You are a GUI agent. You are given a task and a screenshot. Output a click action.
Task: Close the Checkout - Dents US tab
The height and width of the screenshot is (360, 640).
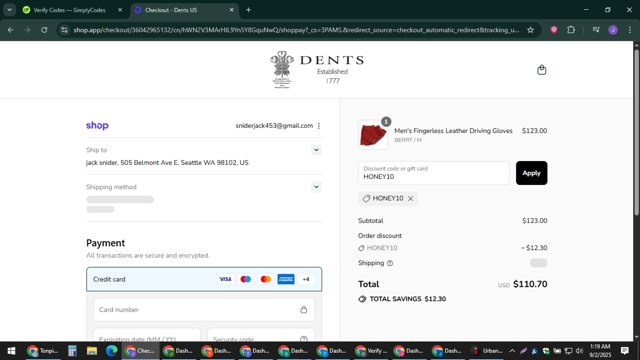[231, 10]
